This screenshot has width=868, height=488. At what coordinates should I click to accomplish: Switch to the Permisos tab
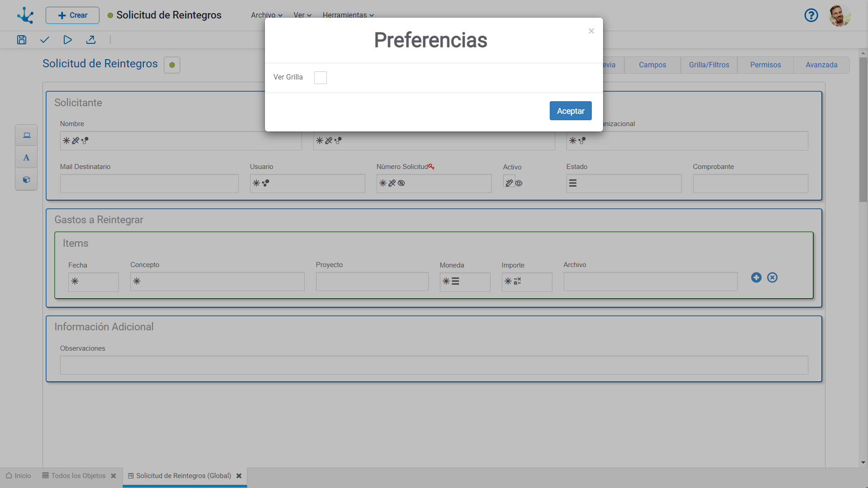pyautogui.click(x=765, y=65)
